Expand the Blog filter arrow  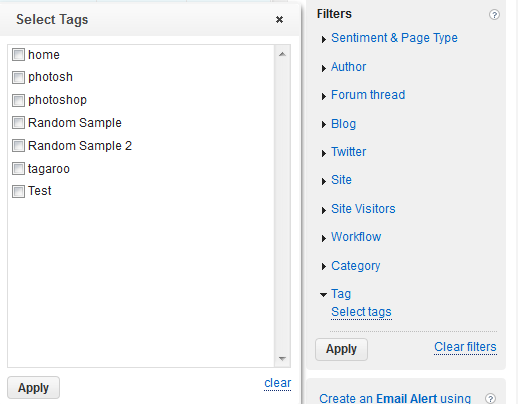323,125
